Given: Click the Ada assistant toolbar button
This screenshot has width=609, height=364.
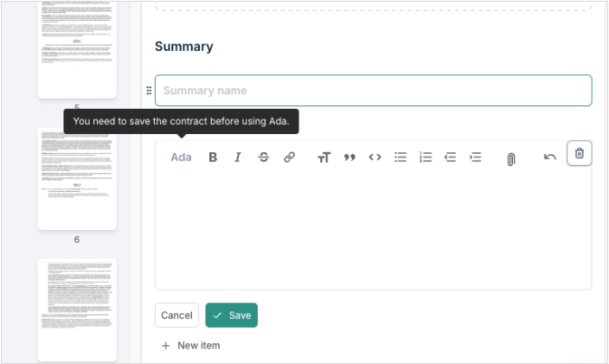Looking at the screenshot, I should pyautogui.click(x=181, y=157).
